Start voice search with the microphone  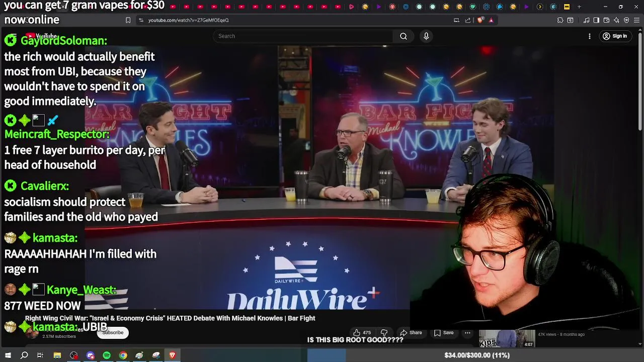click(x=426, y=36)
